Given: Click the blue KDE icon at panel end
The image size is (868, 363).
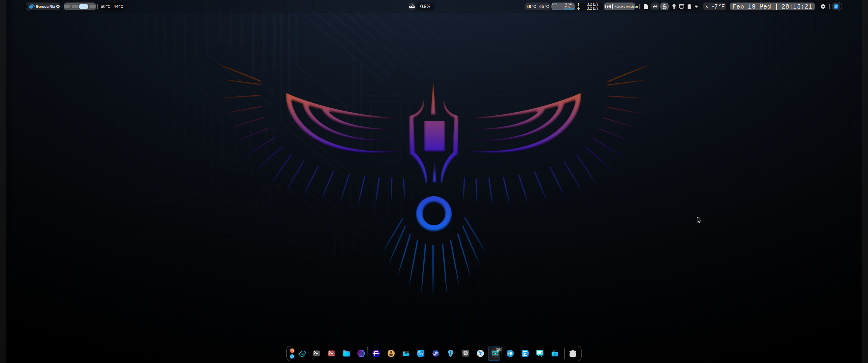Looking at the screenshot, I should pyautogui.click(x=836, y=6).
